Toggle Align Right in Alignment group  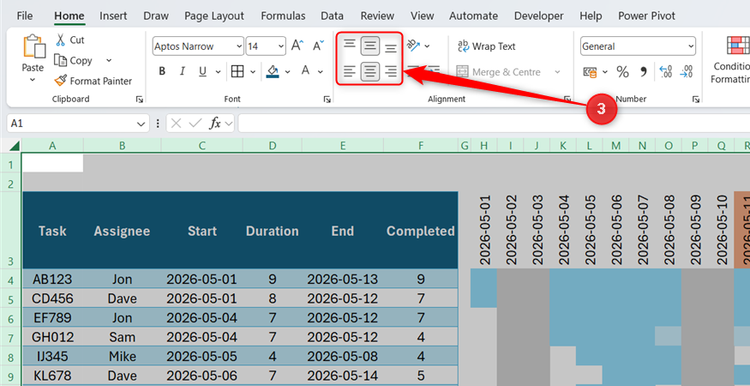[x=391, y=72]
